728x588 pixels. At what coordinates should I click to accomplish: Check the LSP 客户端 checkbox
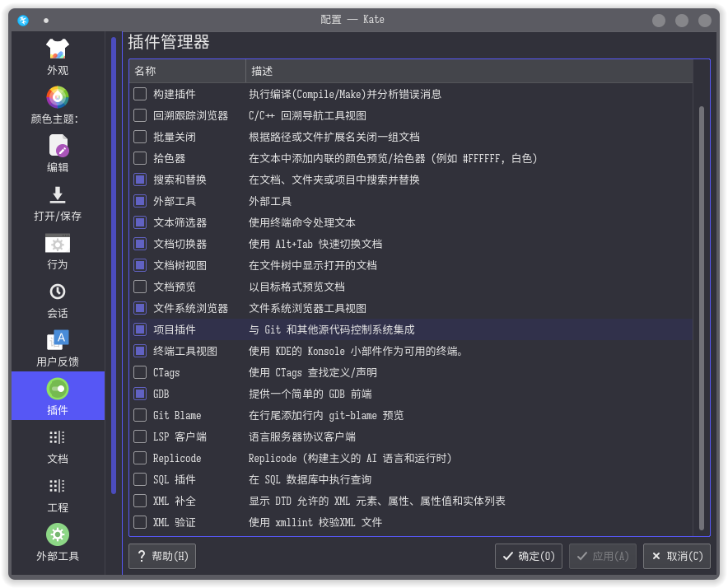click(140, 436)
